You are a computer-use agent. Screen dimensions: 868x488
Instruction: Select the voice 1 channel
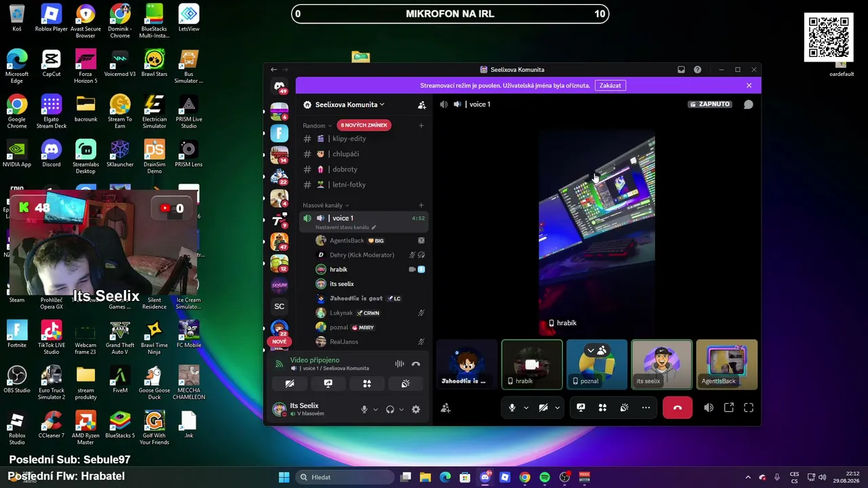click(x=363, y=222)
